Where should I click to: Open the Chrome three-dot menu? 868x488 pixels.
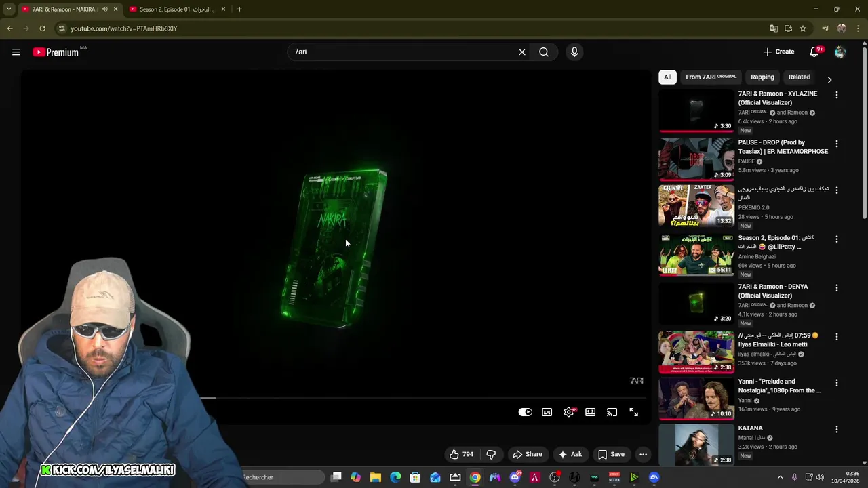(858, 28)
